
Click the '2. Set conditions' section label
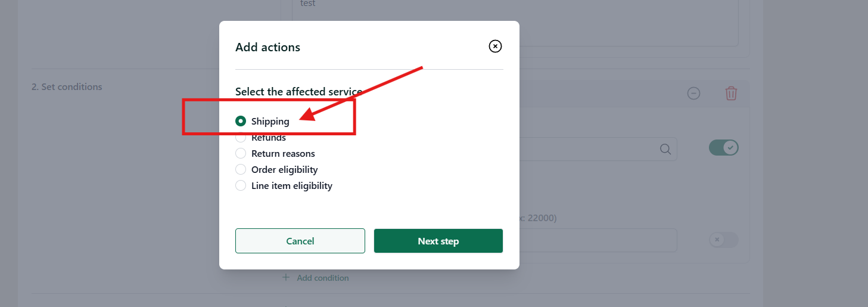pos(67,87)
